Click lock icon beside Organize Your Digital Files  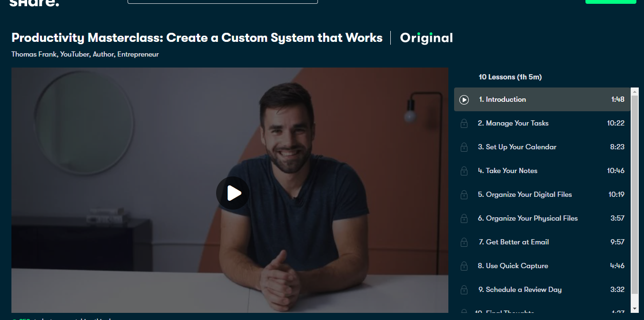[x=464, y=195]
